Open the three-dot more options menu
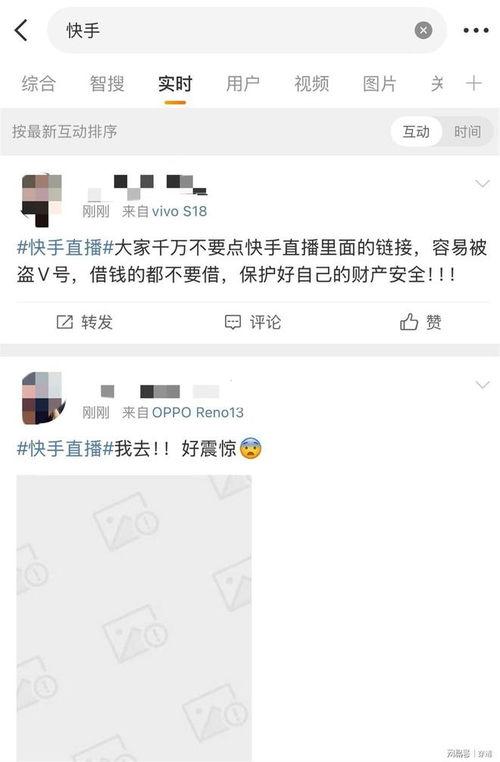500x762 pixels. tap(476, 30)
